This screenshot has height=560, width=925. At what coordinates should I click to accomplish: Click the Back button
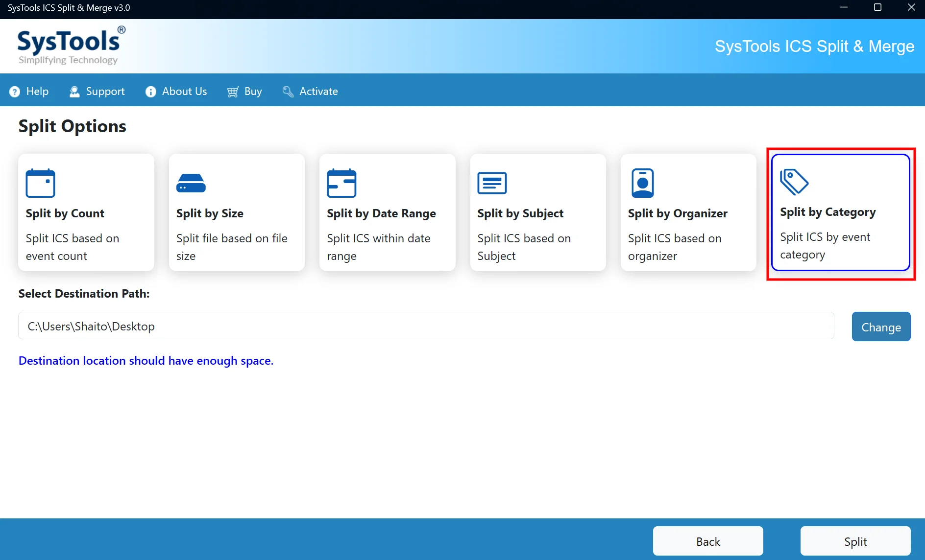pyautogui.click(x=708, y=541)
